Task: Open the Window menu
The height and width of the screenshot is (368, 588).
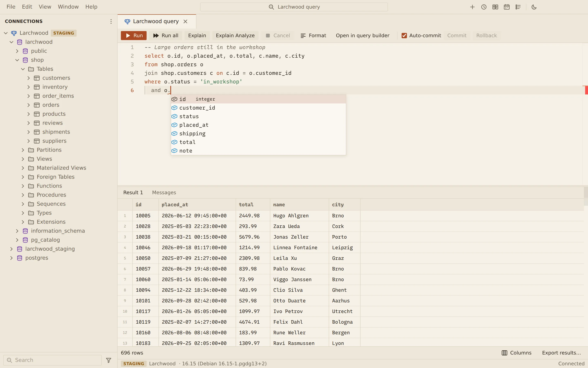Action: click(x=68, y=7)
